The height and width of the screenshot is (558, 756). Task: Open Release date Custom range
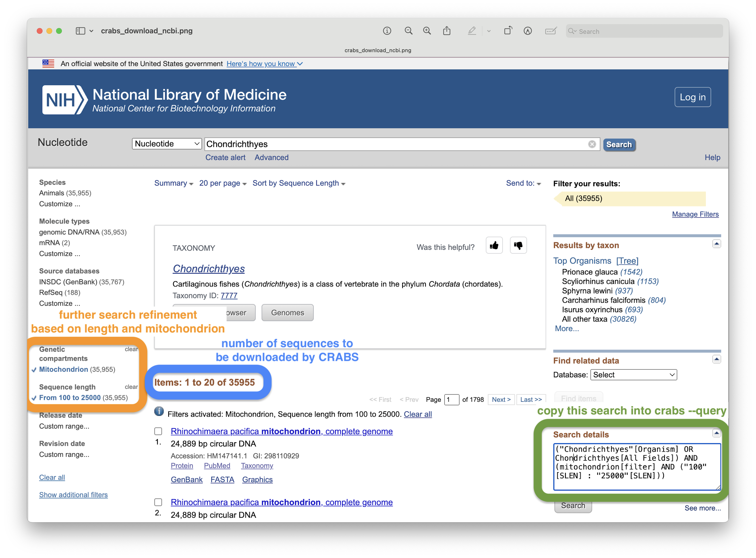click(x=64, y=426)
